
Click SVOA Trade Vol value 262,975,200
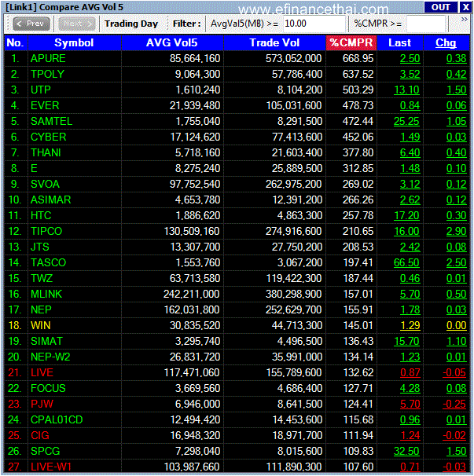point(293,185)
